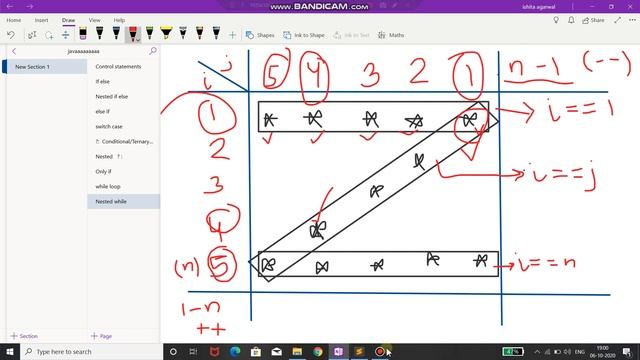Viewport: 640px width, 360px height.
Task: Add a new pen with plus button
Action: click(232, 35)
